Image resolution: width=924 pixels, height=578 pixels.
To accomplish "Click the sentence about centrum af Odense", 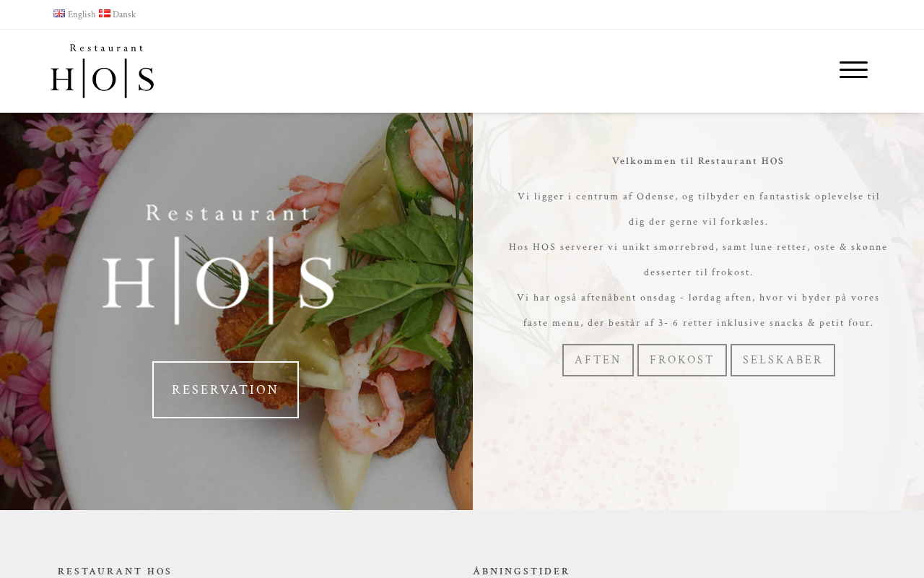I will click(x=698, y=209).
